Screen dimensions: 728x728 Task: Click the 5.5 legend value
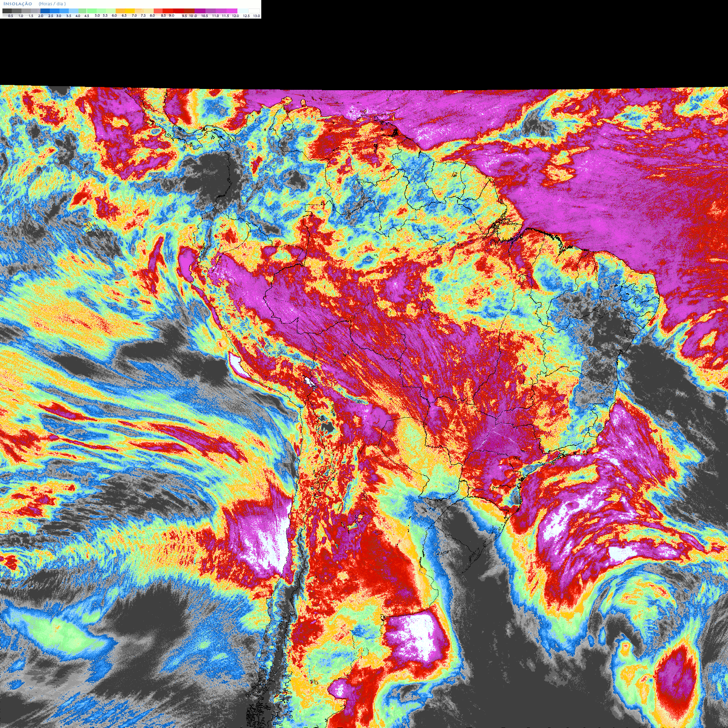pyautogui.click(x=105, y=15)
